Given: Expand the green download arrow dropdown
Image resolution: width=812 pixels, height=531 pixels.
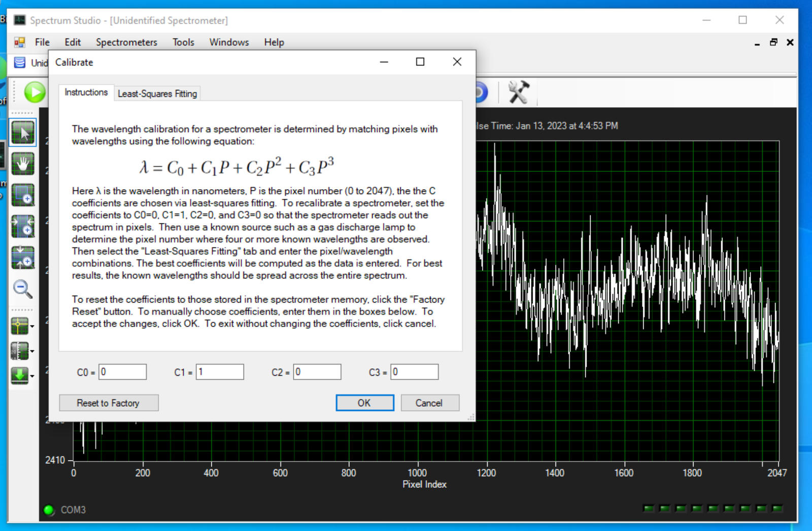Looking at the screenshot, I should pyautogui.click(x=32, y=376).
